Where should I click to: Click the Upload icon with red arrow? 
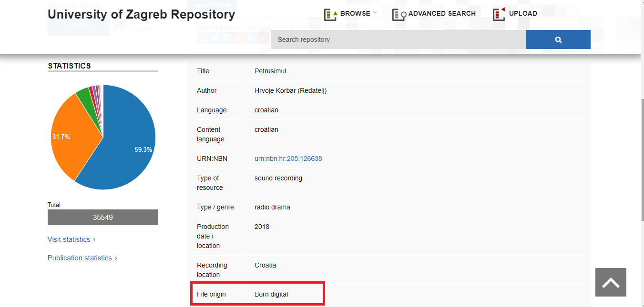pyautogui.click(x=499, y=14)
